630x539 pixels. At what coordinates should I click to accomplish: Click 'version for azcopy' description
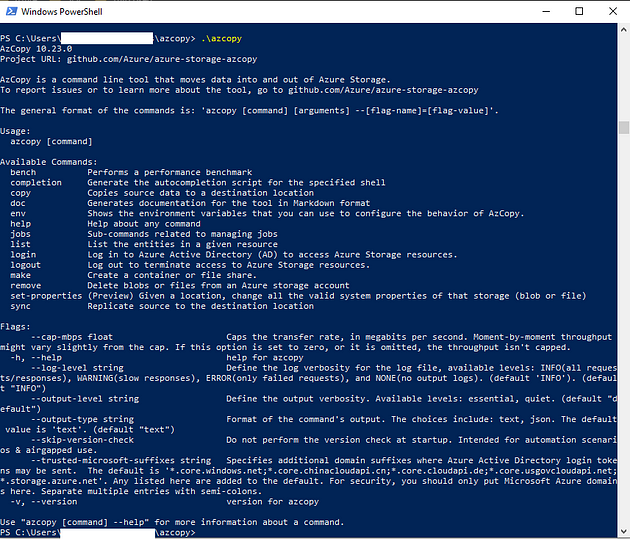pyautogui.click(x=273, y=502)
